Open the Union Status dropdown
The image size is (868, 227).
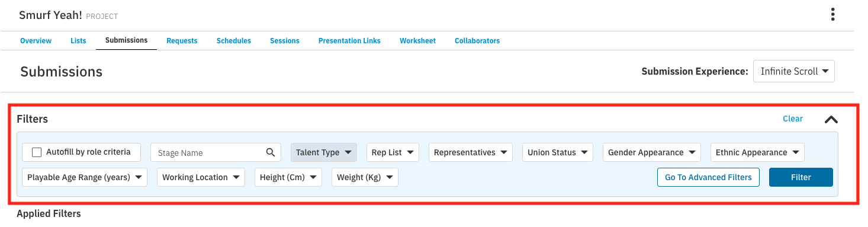click(558, 152)
